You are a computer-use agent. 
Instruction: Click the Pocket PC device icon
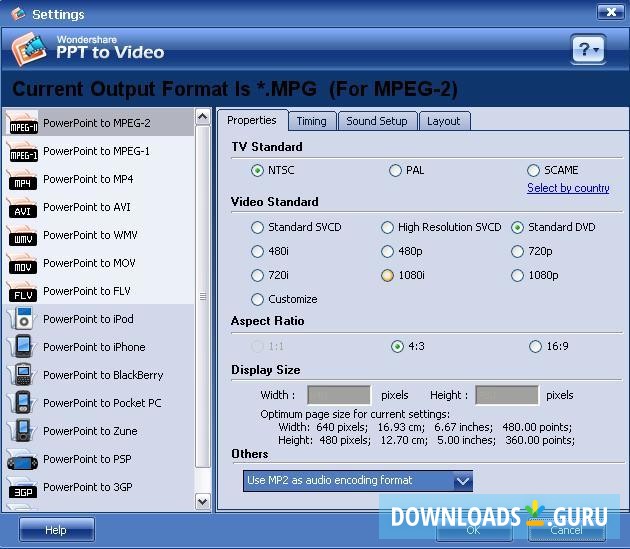(x=23, y=403)
